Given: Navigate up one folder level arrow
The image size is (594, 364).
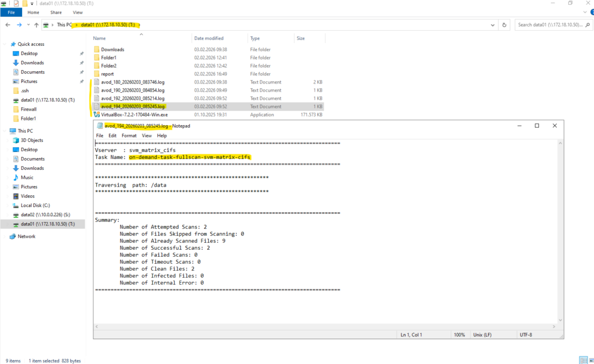Looking at the screenshot, I should click(x=37, y=25).
